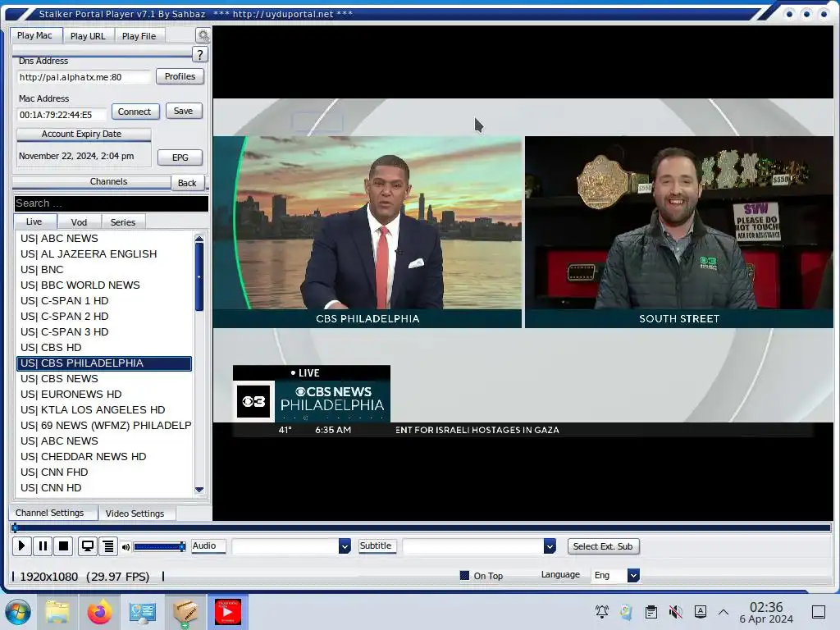This screenshot has height=630, width=840.
Task: Focus the Mac Address input field
Action: (61, 115)
